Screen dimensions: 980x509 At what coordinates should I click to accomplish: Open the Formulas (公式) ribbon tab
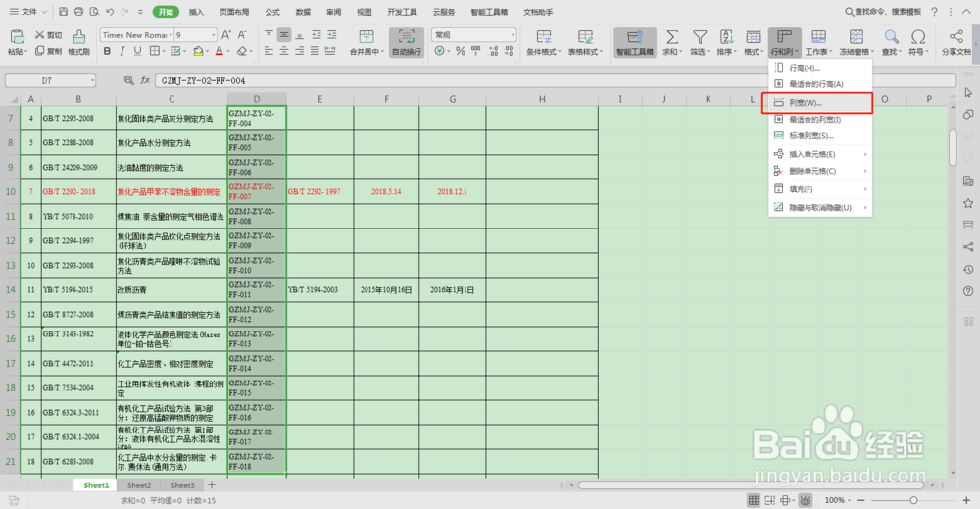click(272, 12)
